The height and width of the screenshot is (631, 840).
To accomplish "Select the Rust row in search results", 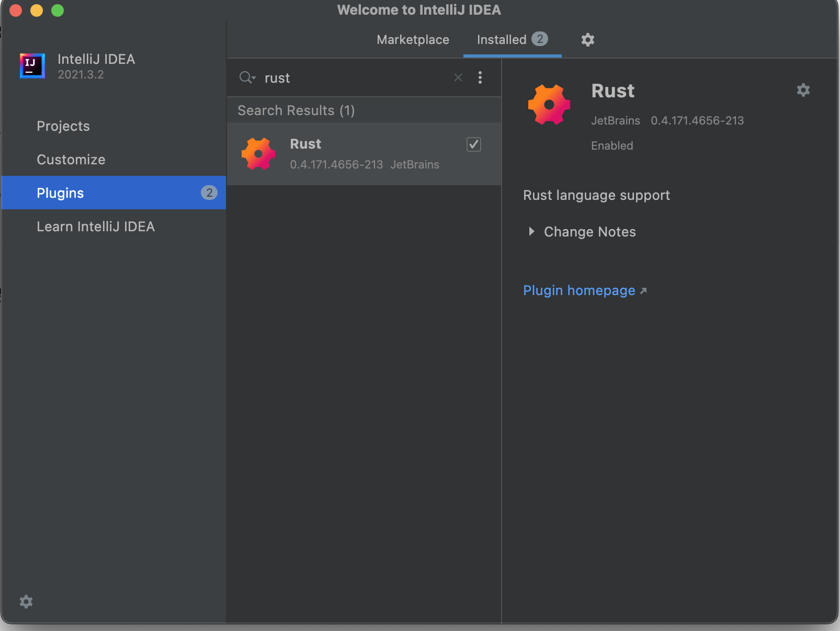I will (364, 154).
